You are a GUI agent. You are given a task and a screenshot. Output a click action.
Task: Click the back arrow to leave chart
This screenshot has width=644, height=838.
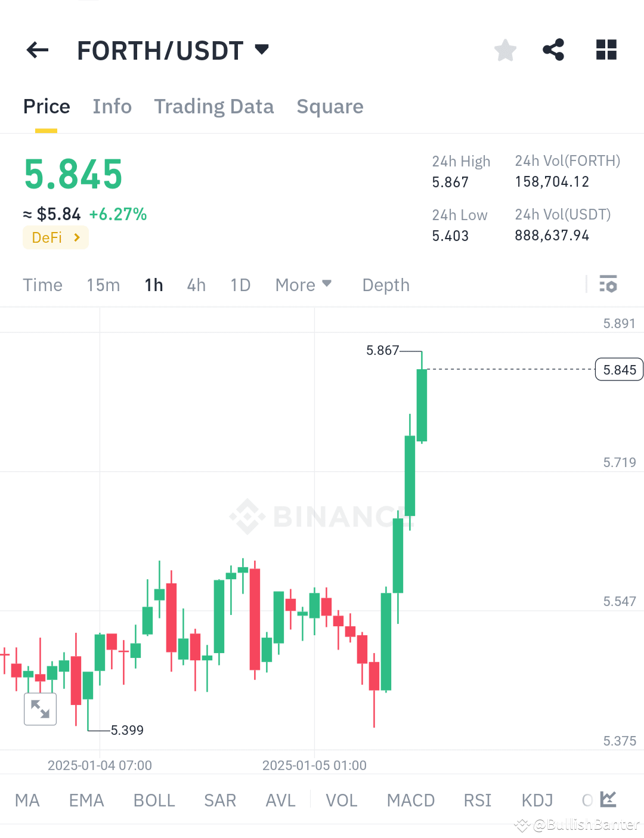[x=37, y=50]
